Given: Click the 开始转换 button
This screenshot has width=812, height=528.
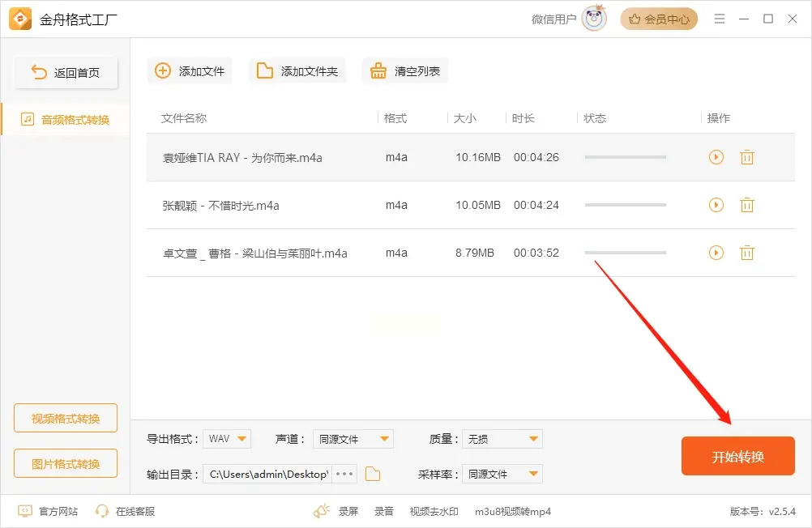Looking at the screenshot, I should click(737, 457).
